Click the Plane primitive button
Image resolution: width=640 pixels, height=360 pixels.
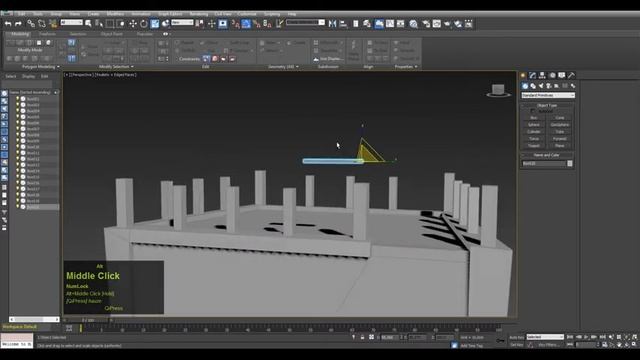pyautogui.click(x=560, y=145)
